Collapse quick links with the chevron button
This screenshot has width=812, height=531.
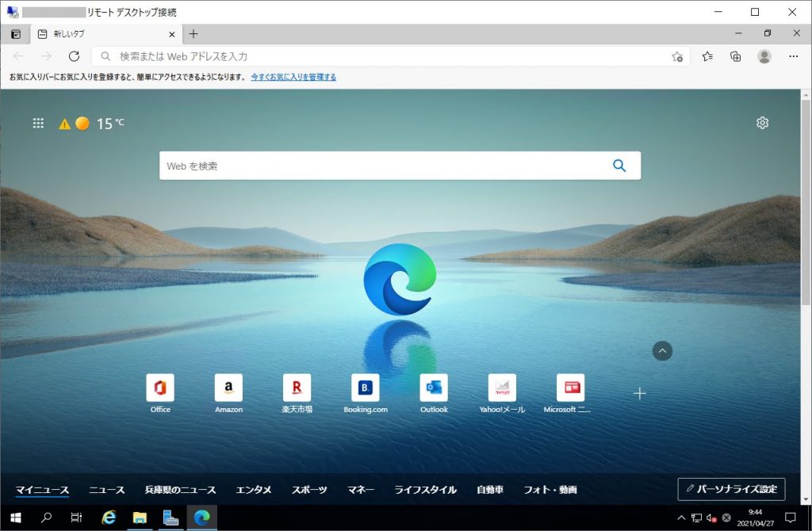(662, 351)
